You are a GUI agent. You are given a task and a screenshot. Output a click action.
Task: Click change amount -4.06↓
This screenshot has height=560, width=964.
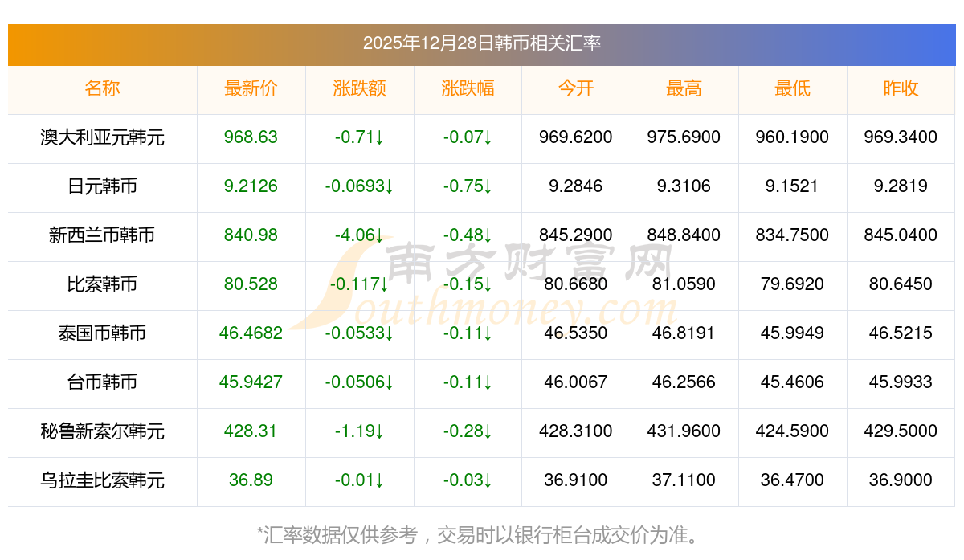tap(359, 235)
